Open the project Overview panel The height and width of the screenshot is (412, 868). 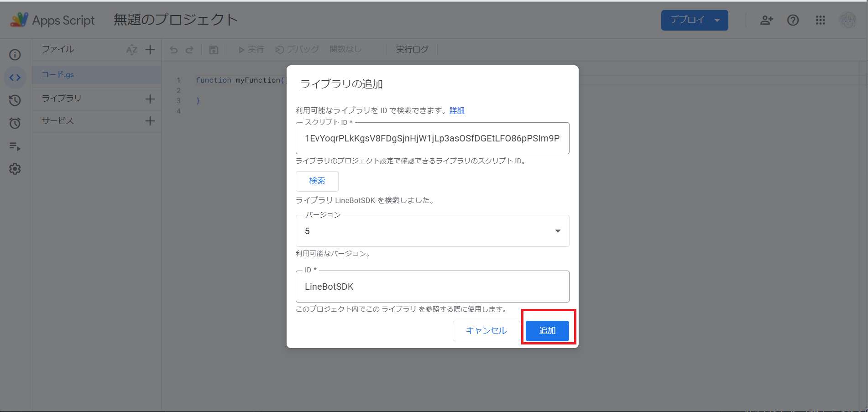[x=15, y=54]
